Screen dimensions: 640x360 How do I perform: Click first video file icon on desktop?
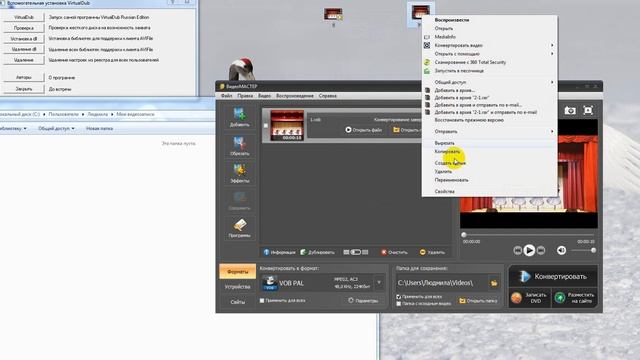333,14
